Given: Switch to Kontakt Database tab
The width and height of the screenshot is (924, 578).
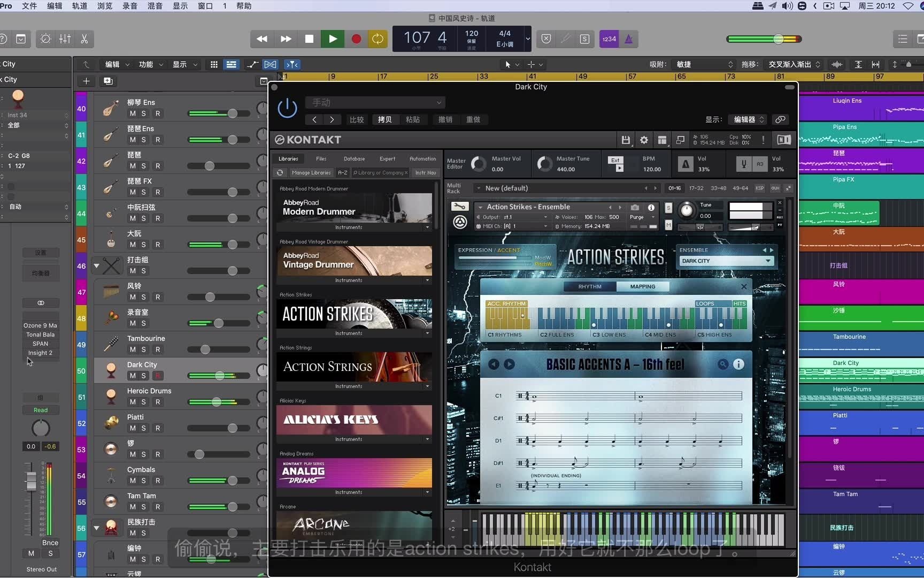Looking at the screenshot, I should click(354, 158).
